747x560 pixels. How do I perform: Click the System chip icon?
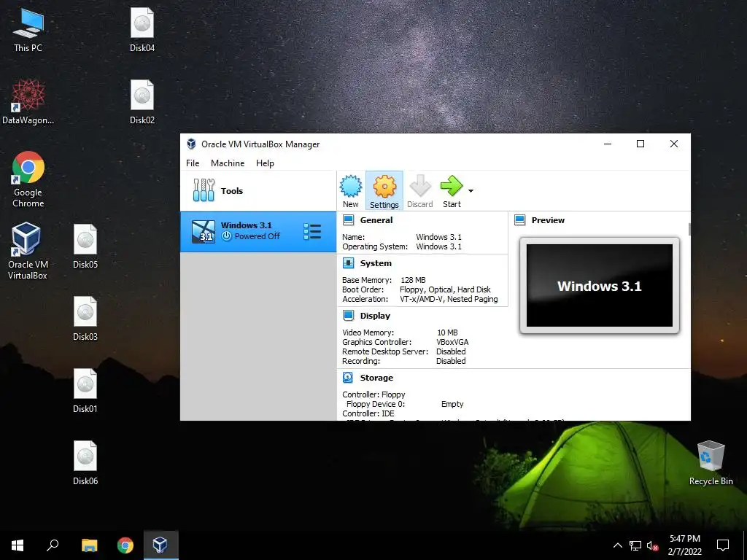click(348, 262)
